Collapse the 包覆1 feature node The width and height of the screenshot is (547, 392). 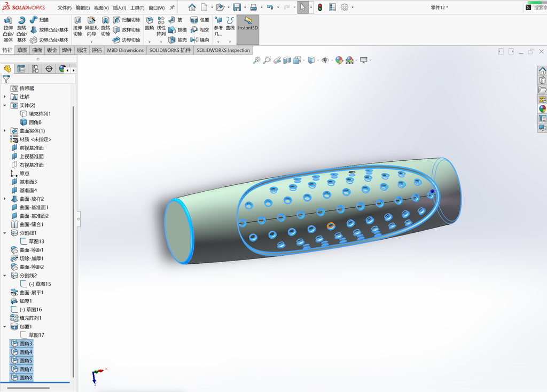pos(4,326)
